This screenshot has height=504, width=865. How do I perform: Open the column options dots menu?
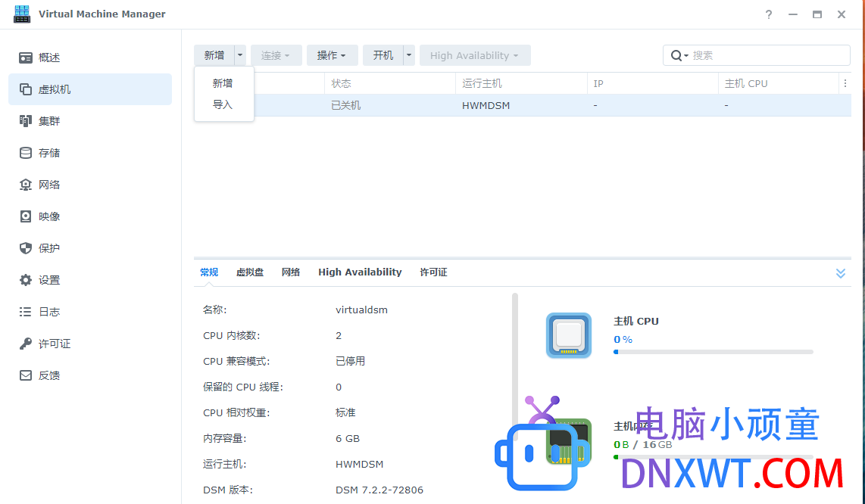point(845,83)
